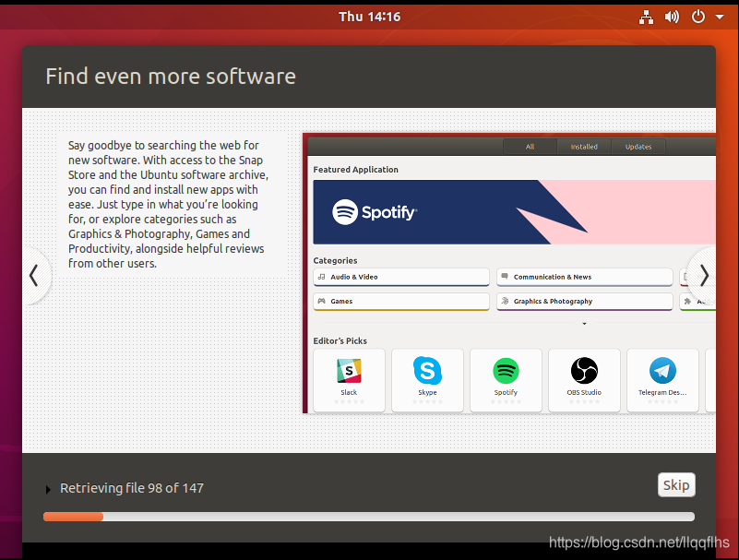The width and height of the screenshot is (739, 560).
Task: Open the volume speaker icon
Action: point(672,17)
